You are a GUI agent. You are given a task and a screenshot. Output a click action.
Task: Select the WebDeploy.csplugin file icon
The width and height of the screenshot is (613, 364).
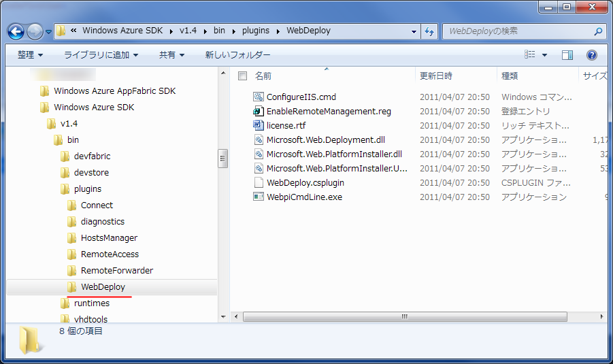259,182
